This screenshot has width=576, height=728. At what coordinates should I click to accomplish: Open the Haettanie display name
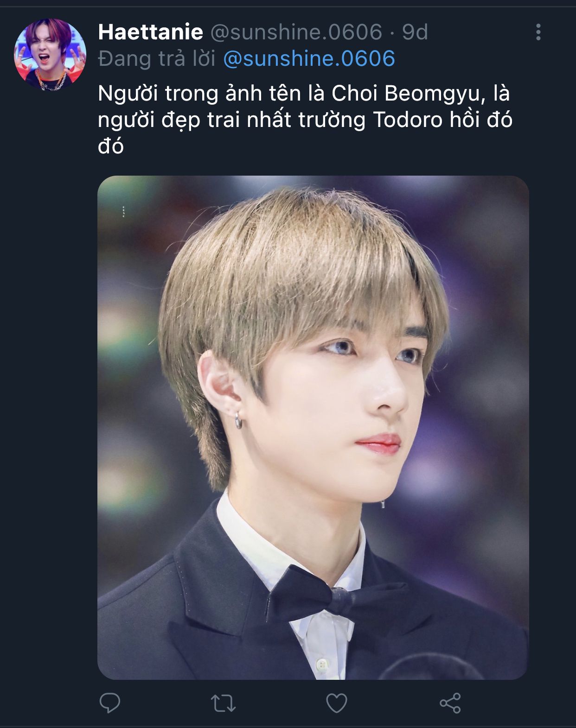[x=151, y=32]
